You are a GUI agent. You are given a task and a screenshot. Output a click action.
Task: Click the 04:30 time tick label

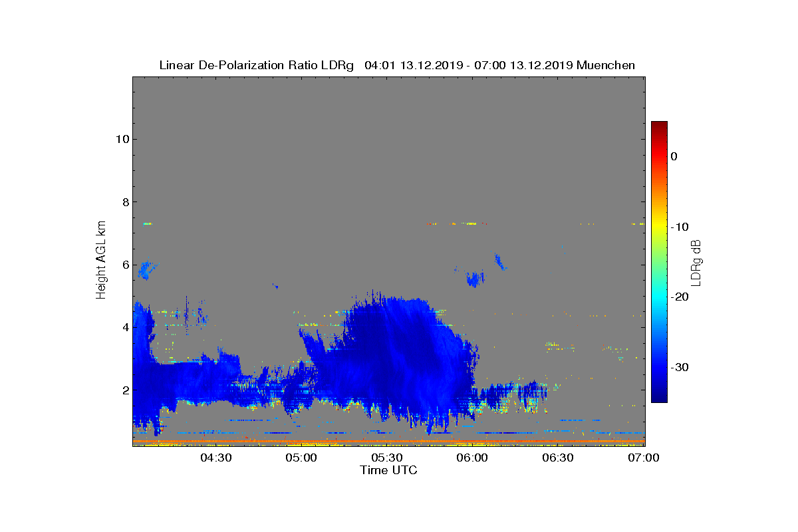click(216, 458)
